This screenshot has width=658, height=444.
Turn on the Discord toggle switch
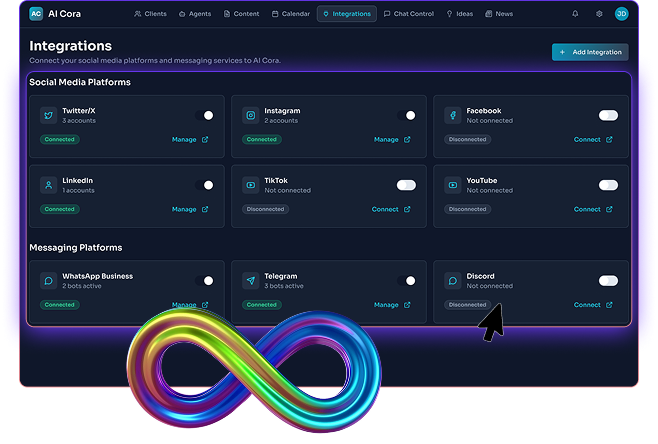click(x=608, y=281)
